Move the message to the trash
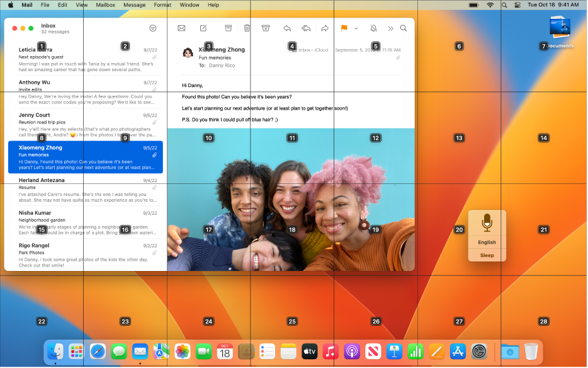The image size is (588, 368). 247,28
